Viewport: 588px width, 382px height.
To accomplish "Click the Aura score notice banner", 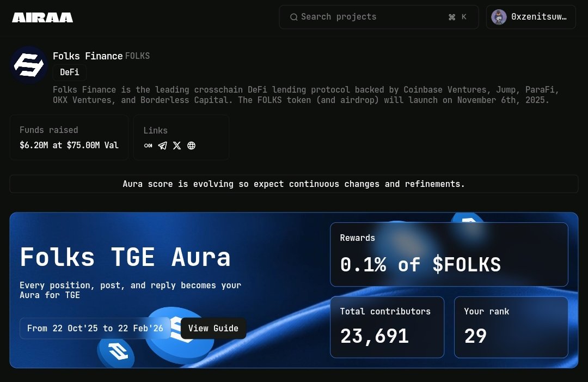I will (294, 184).
